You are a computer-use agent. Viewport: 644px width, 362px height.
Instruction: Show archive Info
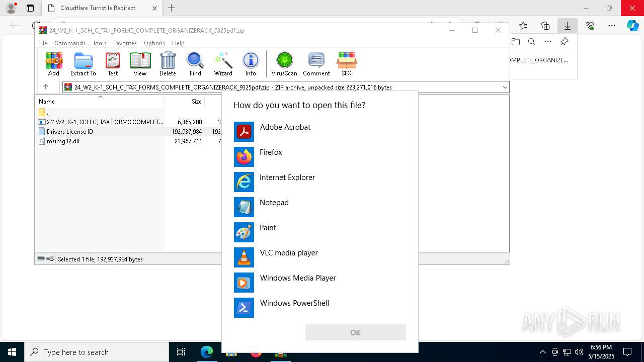pos(251,64)
